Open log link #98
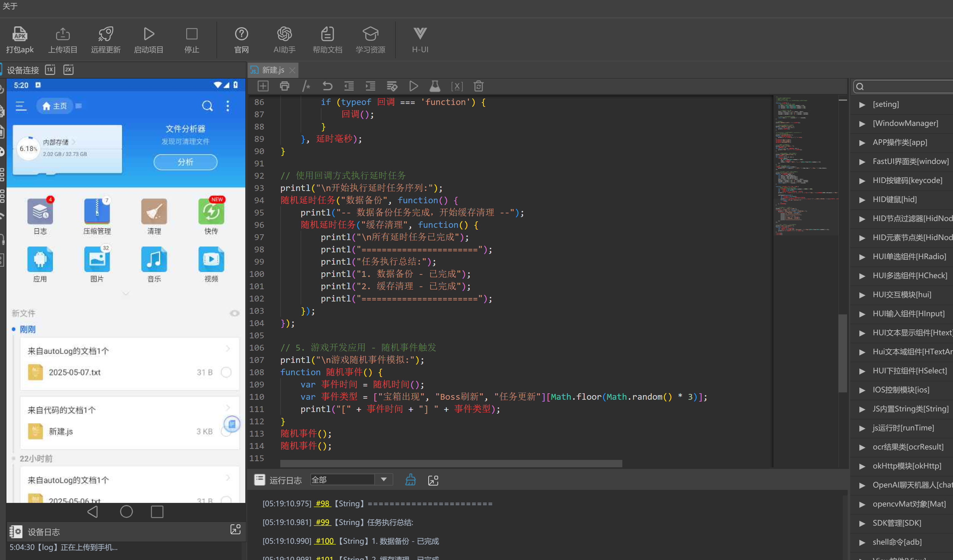Viewport: 953px width, 560px height. [323, 503]
